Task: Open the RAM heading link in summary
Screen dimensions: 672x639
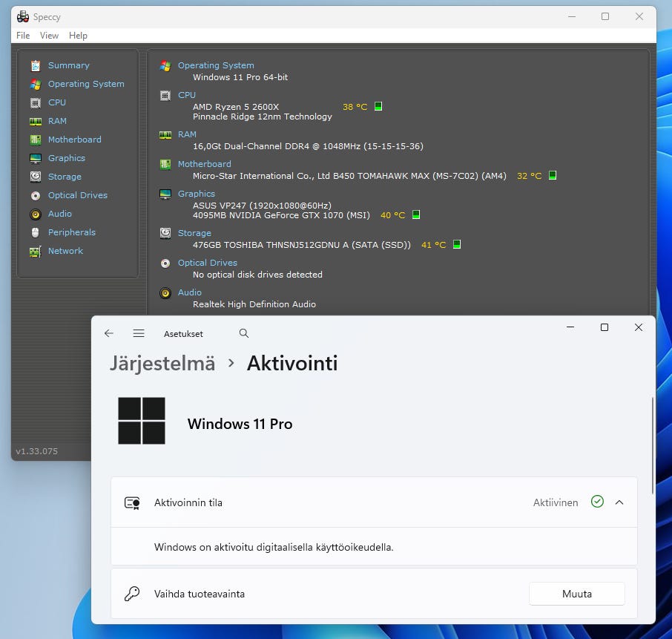Action: tap(188, 134)
